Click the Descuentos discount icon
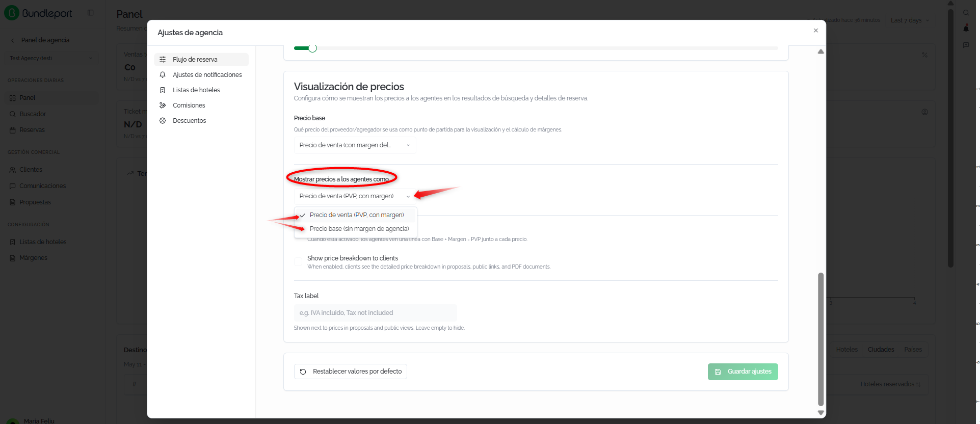 (163, 121)
